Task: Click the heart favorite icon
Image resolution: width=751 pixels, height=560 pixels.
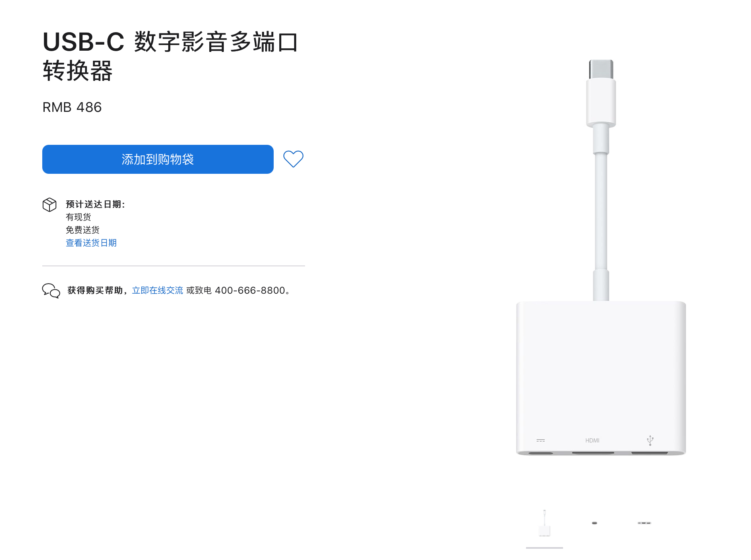Action: [293, 159]
